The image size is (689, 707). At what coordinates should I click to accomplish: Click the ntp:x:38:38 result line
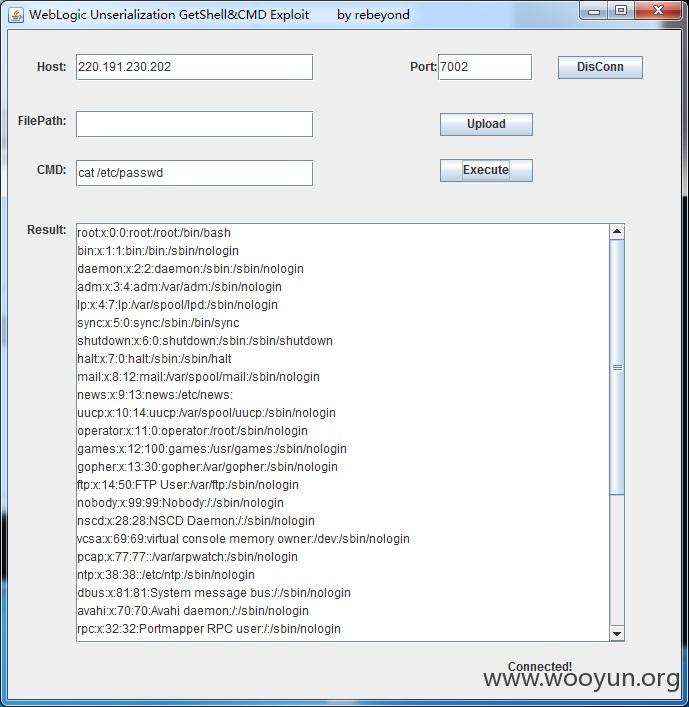[x=166, y=575]
